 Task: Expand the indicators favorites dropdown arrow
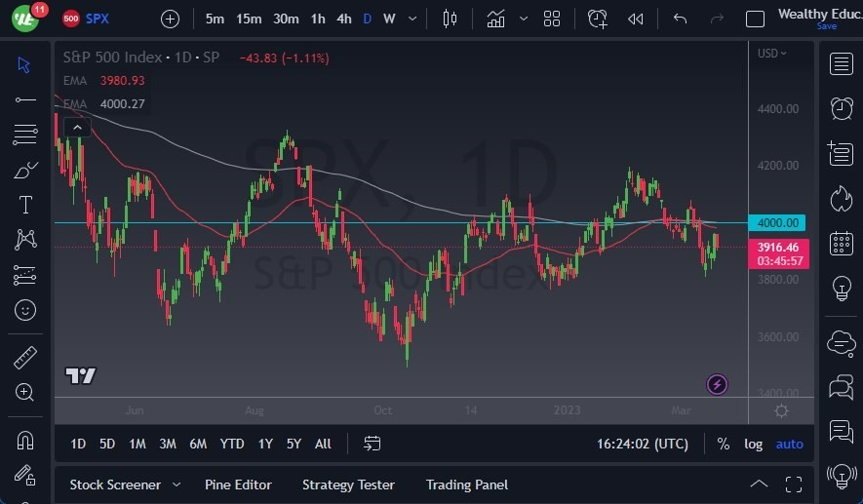click(x=524, y=19)
